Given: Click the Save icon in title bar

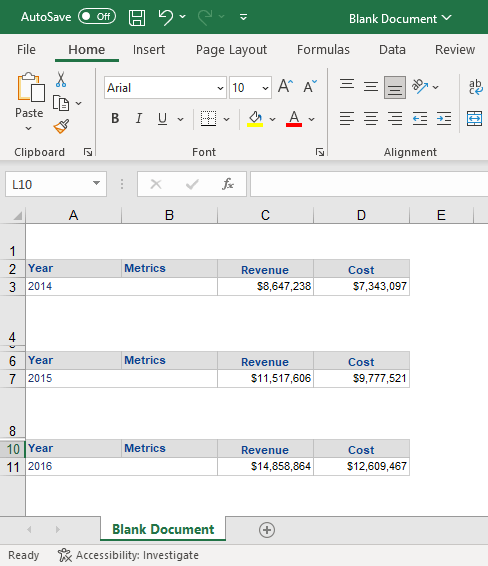Looking at the screenshot, I should pos(137,17).
